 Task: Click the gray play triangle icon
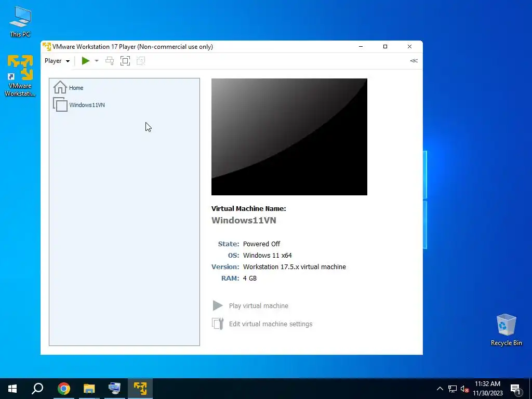(218, 305)
